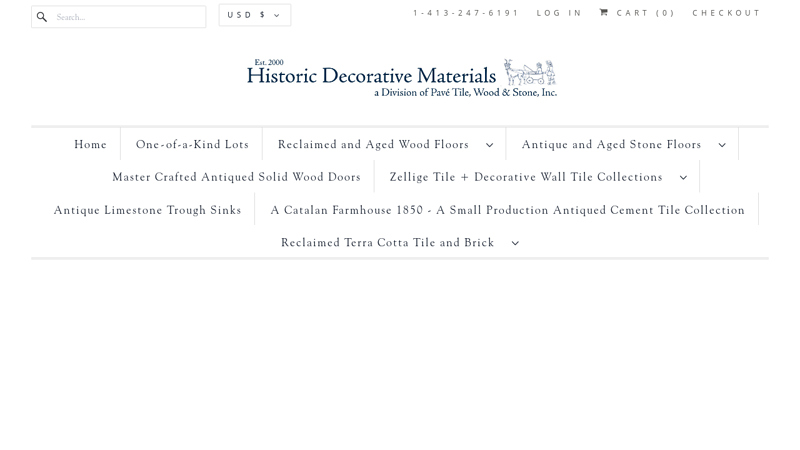Open the Log In link

pos(559,13)
